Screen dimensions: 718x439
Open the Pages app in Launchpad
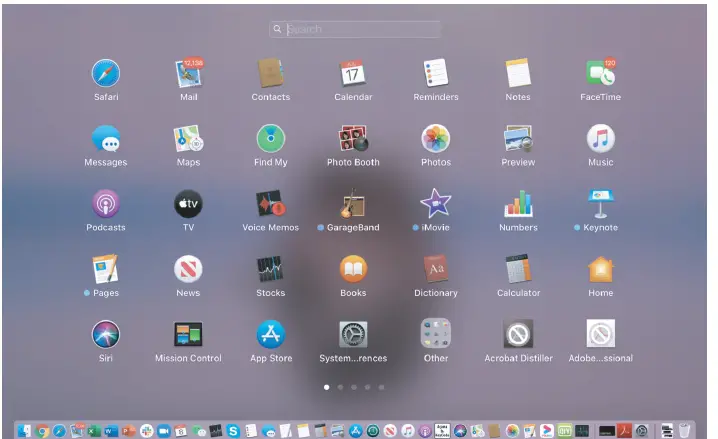(106, 269)
